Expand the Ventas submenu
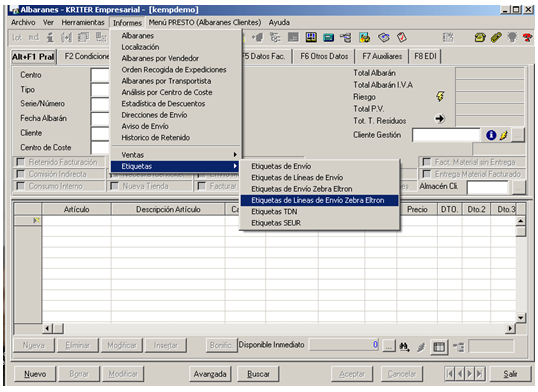Viewport: 538px width, 392px height. click(x=176, y=155)
